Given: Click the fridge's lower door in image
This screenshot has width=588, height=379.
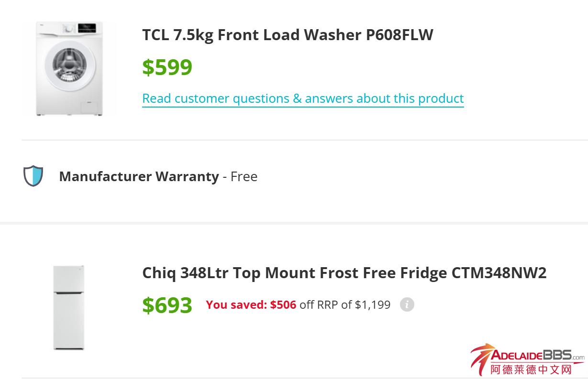Looking at the screenshot, I should (x=68, y=320).
